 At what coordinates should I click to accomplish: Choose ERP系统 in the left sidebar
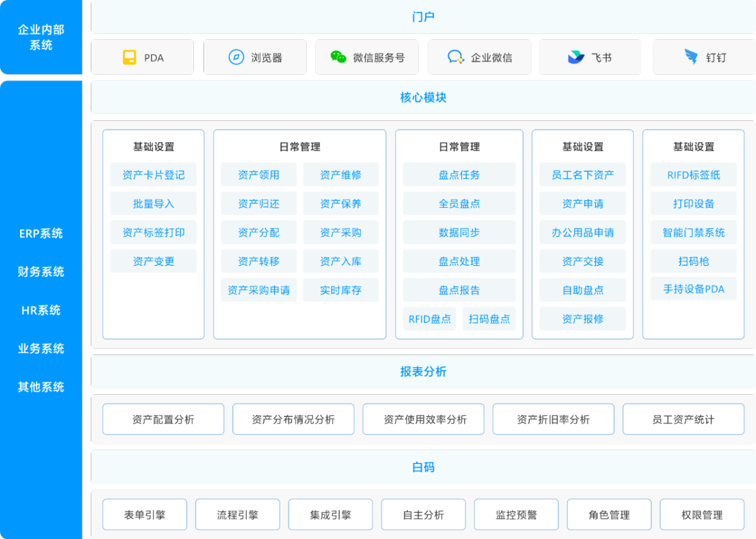(41, 234)
